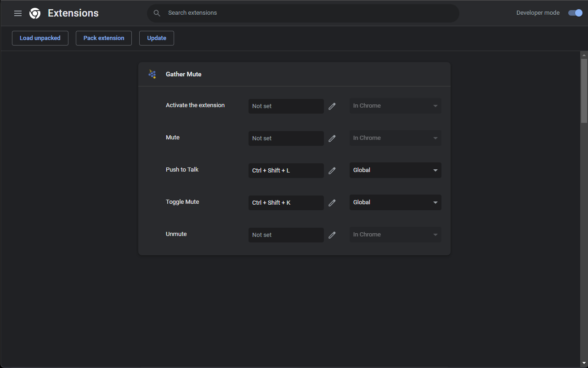The height and width of the screenshot is (368, 588).
Task: Click Activate the extension shortcut field
Action: pos(286,106)
